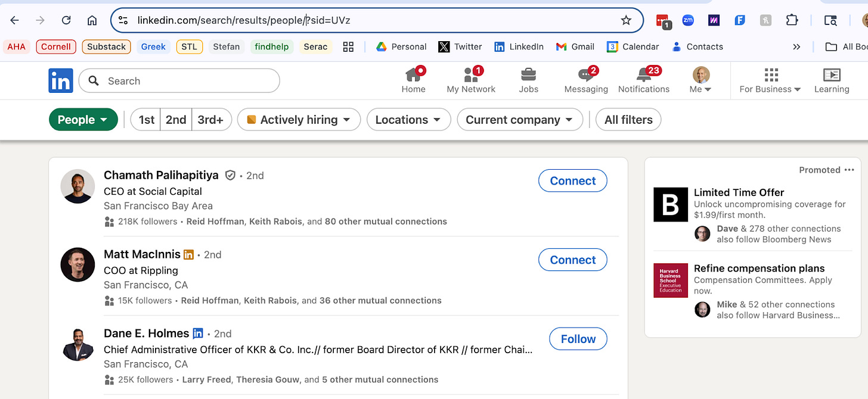The height and width of the screenshot is (399, 868).
Task: Click the LinkedIn Search field
Action: pos(179,80)
